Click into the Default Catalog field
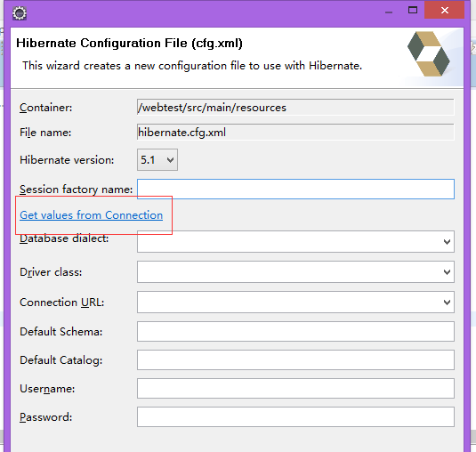 coord(295,359)
